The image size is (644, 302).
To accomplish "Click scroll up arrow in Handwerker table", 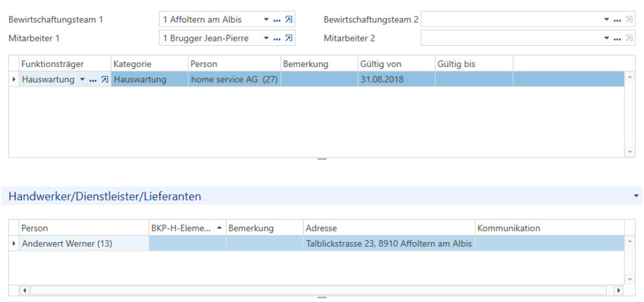I will point(630,241).
